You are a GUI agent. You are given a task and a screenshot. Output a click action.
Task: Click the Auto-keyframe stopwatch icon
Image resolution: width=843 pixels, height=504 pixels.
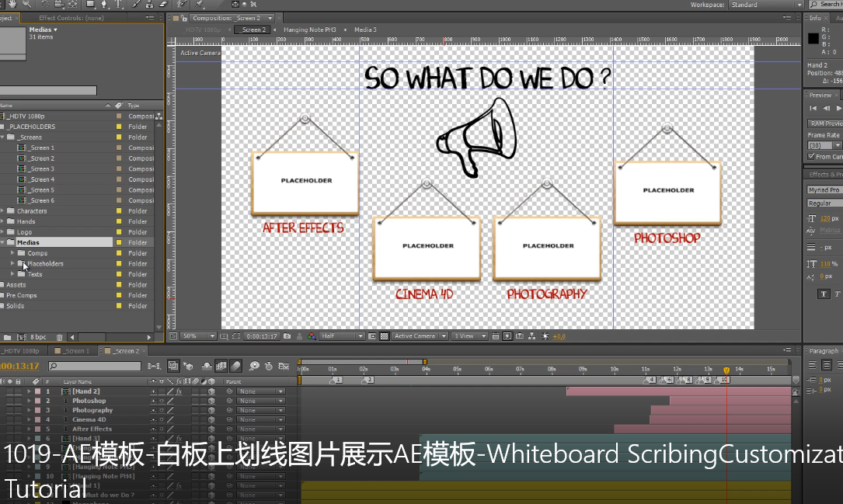coord(269,366)
